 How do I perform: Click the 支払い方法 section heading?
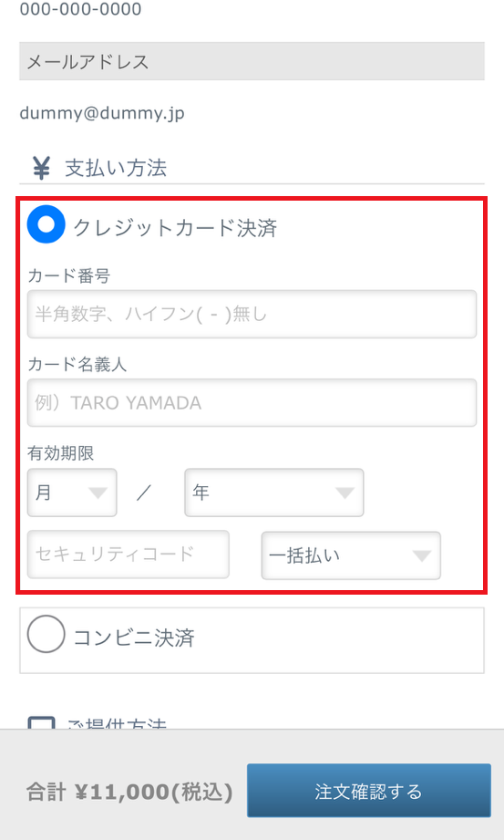point(116,168)
